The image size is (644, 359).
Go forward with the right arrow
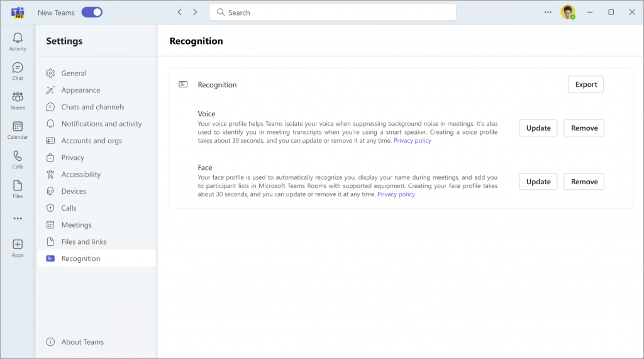pyautogui.click(x=195, y=13)
